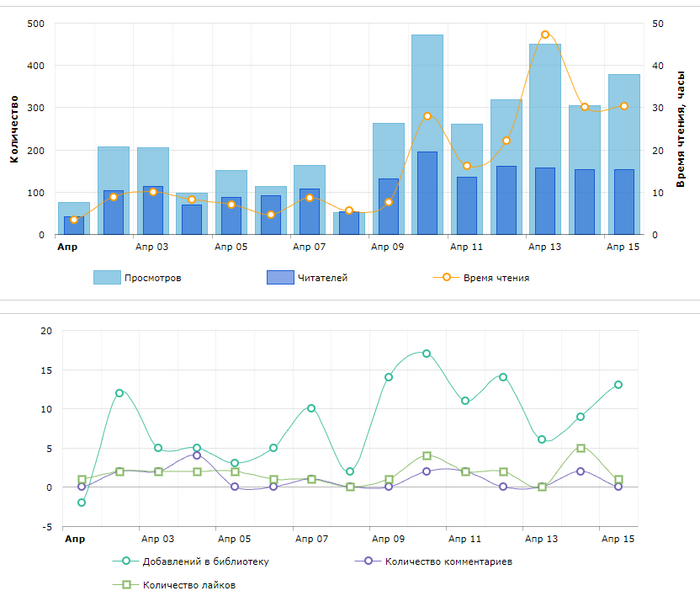The image size is (700, 596).
Task: Click the Апр 09 label on the top chart axis
Action: tap(388, 247)
